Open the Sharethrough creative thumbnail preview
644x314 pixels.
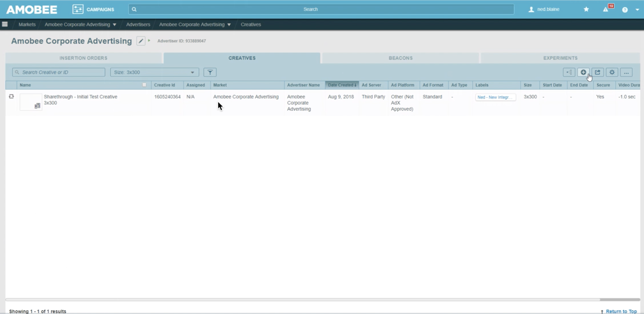(x=31, y=102)
